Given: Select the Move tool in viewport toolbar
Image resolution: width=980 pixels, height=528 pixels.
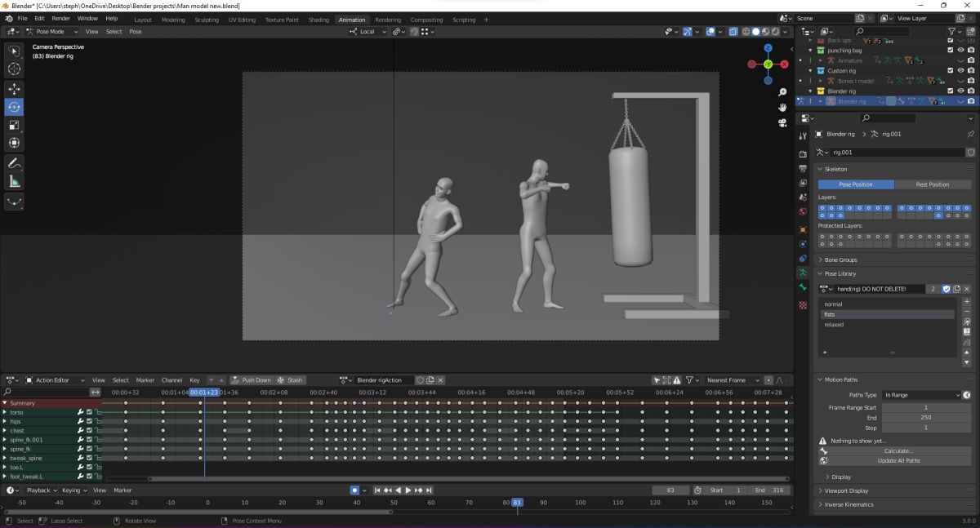Looking at the screenshot, I should tap(15, 88).
